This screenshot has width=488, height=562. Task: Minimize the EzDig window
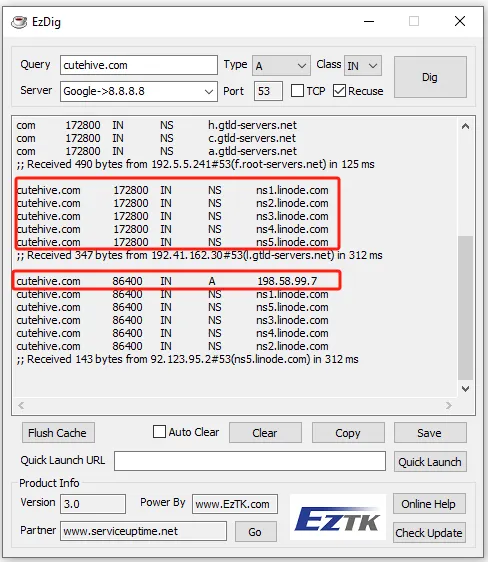(x=369, y=22)
